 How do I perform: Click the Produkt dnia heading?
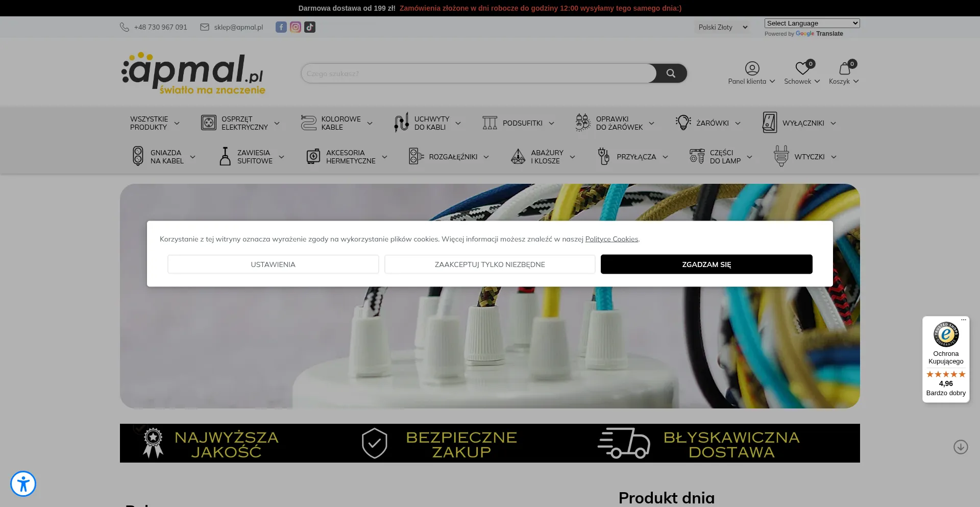click(667, 498)
